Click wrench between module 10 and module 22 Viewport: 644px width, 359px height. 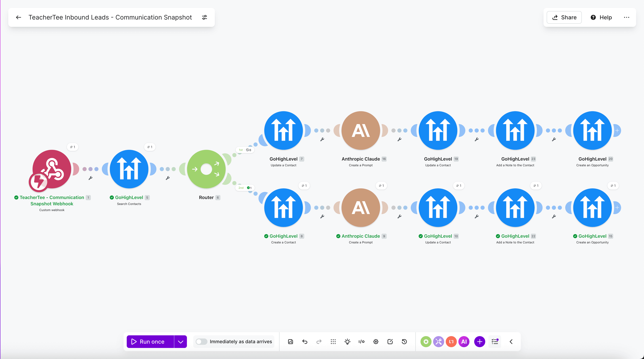[477, 217]
